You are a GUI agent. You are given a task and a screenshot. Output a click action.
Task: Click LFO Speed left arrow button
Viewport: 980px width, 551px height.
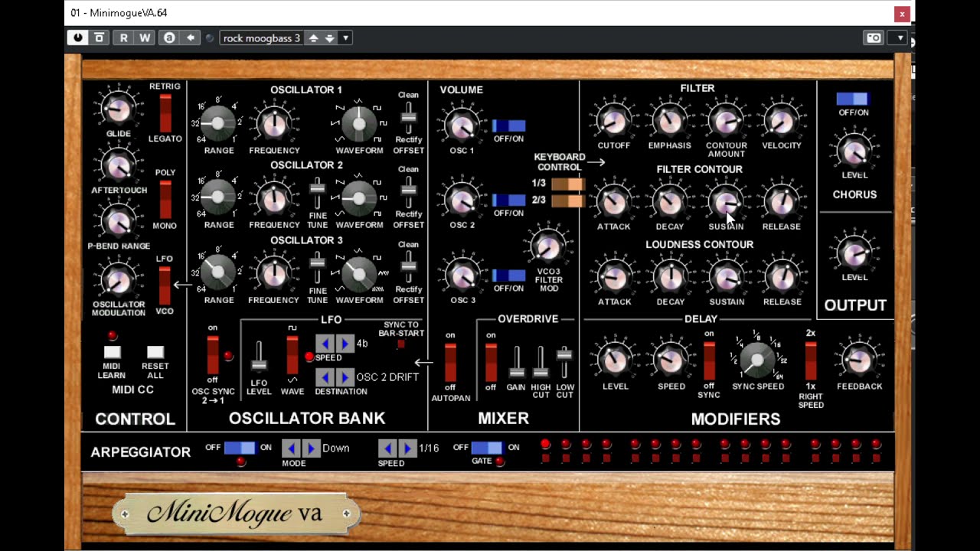(x=325, y=344)
